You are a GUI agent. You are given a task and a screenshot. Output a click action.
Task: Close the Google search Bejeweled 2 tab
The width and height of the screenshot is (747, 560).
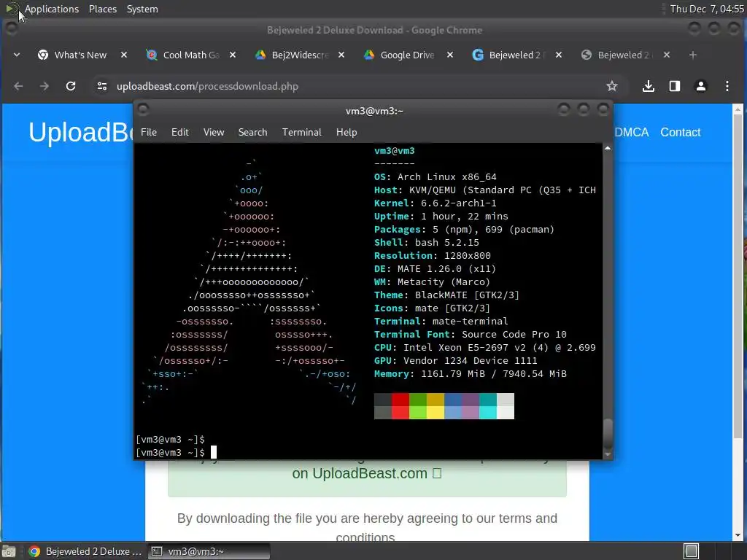(559, 55)
